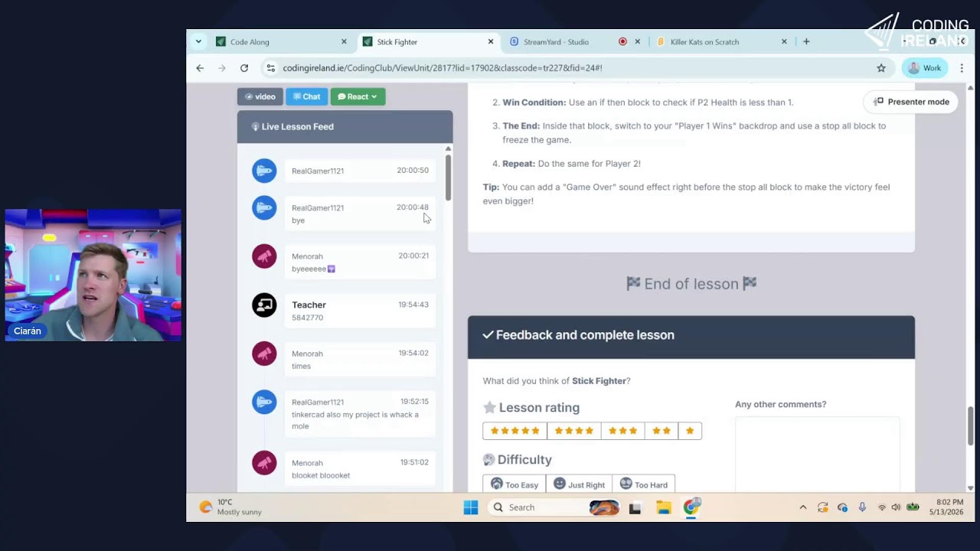Click RealGamer1121 avatar on 20:00:50 message
The image size is (980, 551).
264,171
